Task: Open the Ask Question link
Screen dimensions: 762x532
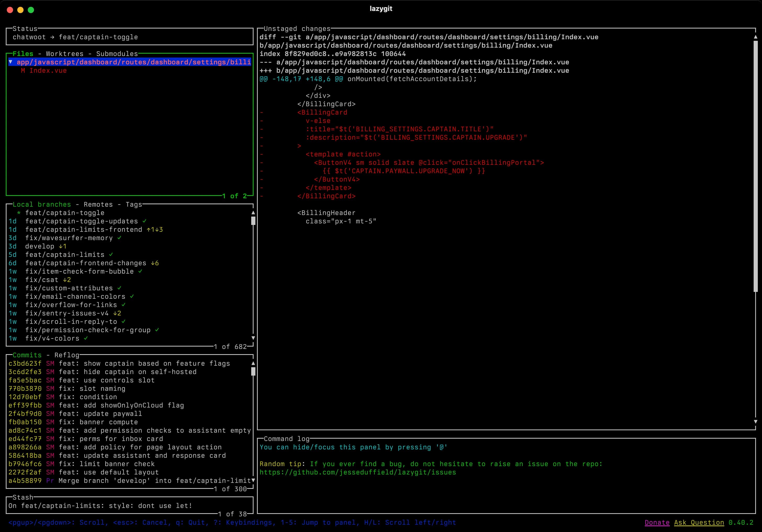Action: (x=699, y=522)
